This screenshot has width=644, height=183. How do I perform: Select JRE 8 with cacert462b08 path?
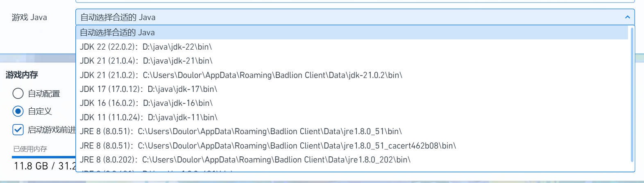(268, 146)
